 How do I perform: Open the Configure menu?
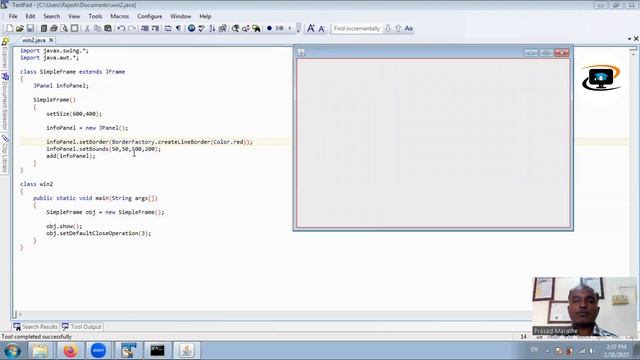(x=149, y=16)
